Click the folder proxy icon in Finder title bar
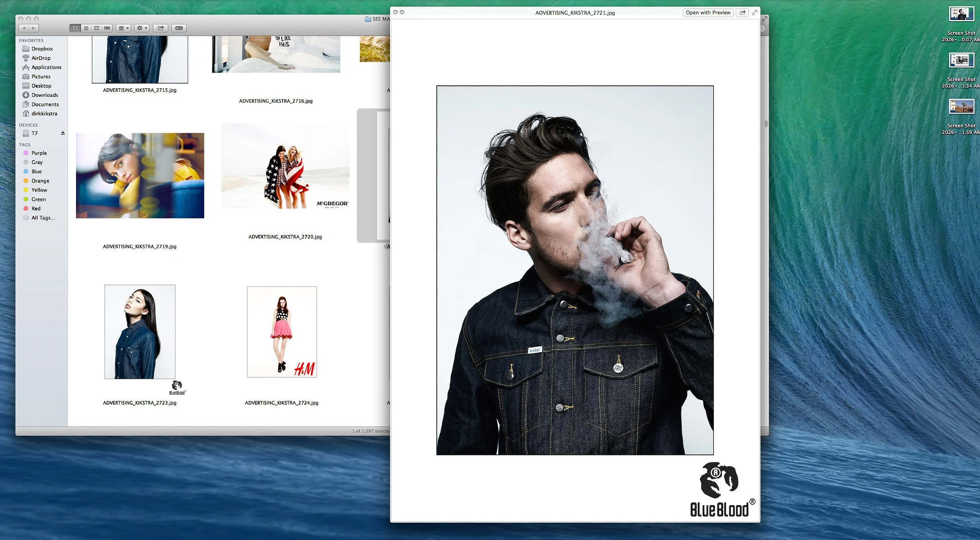This screenshot has height=540, width=980. click(368, 19)
